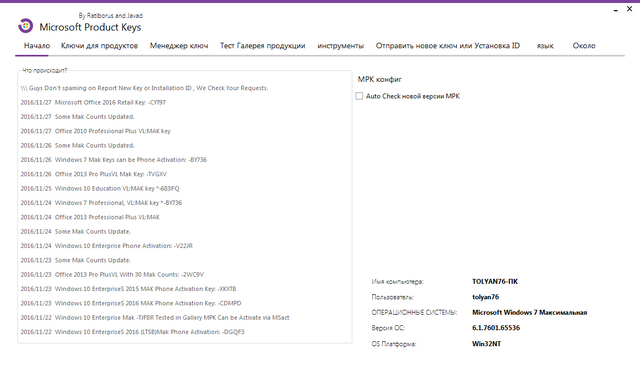Click the By Ratiborus and Javad credit text
This screenshot has width=640, height=374.
pos(111,16)
